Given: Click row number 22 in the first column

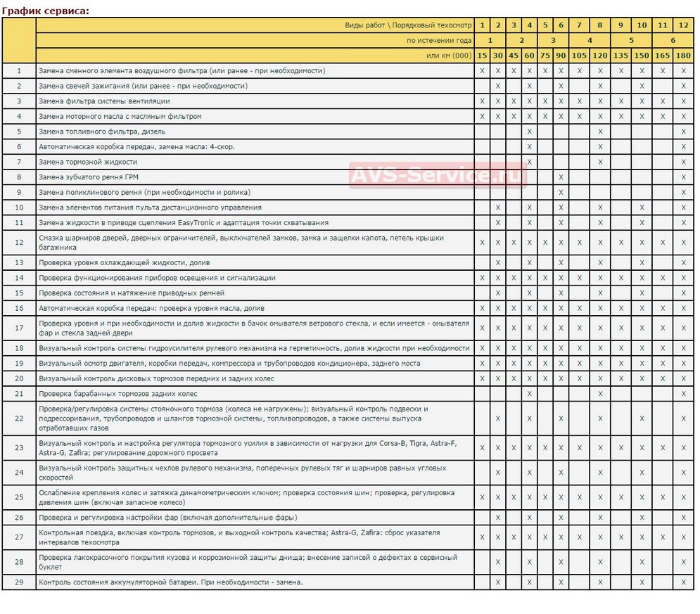Looking at the screenshot, I should tap(19, 418).
